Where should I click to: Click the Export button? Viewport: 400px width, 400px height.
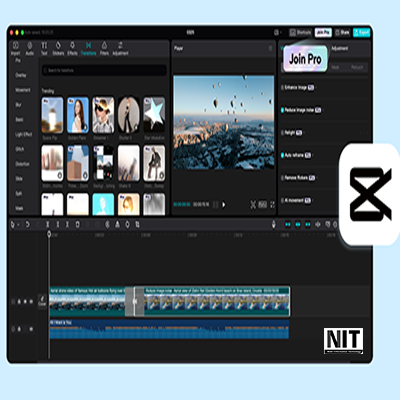point(362,32)
